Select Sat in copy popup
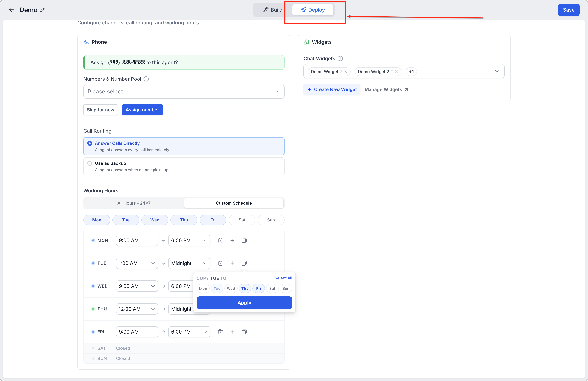This screenshot has height=381, width=588. pos(272,288)
